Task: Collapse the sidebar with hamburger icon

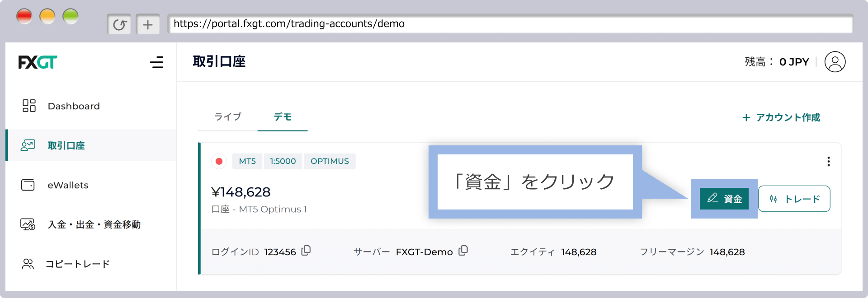Action: pos(156,62)
